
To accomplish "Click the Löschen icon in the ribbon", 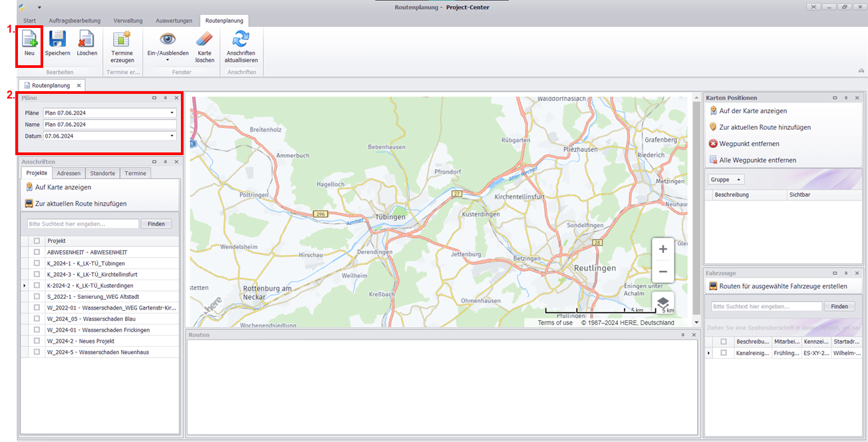I will (86, 39).
